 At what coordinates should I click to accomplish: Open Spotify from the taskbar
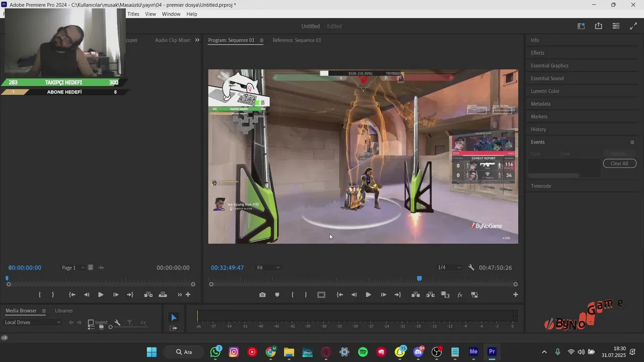pos(363,352)
